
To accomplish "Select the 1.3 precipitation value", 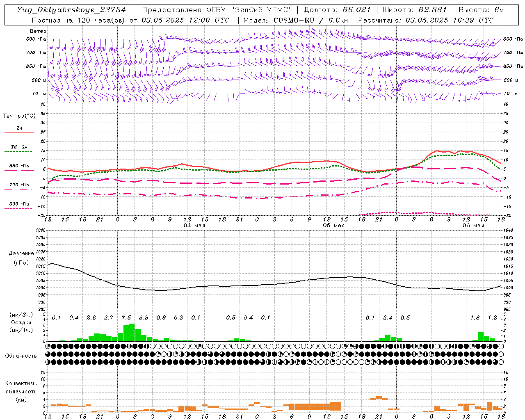I will point(492,317).
